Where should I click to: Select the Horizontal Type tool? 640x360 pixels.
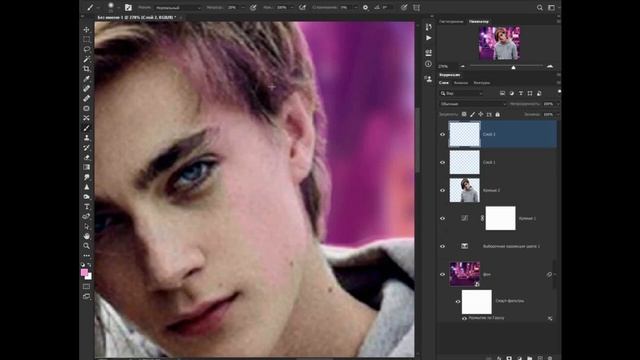pyautogui.click(x=87, y=207)
